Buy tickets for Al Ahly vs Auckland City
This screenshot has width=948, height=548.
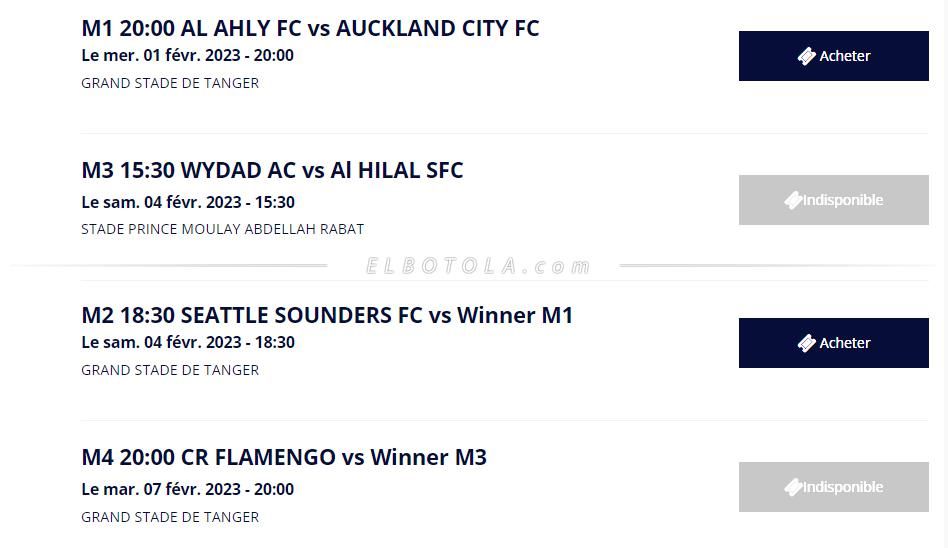point(833,56)
